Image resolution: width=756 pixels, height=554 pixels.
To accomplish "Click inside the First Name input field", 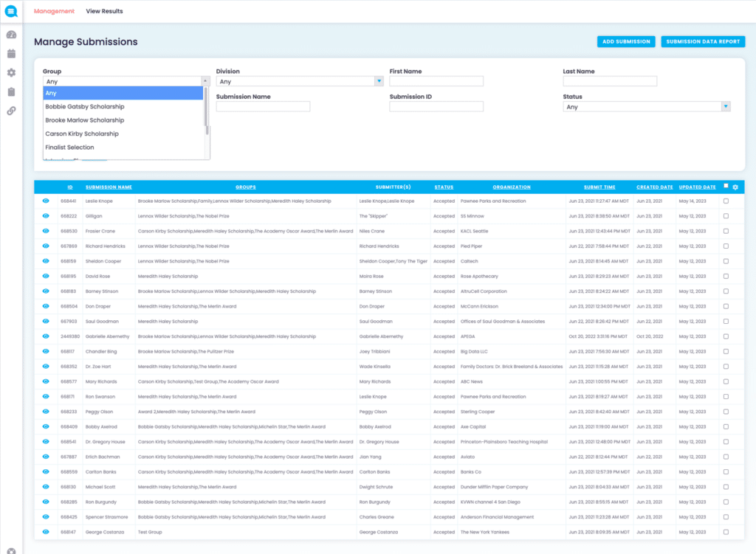I will tap(436, 80).
